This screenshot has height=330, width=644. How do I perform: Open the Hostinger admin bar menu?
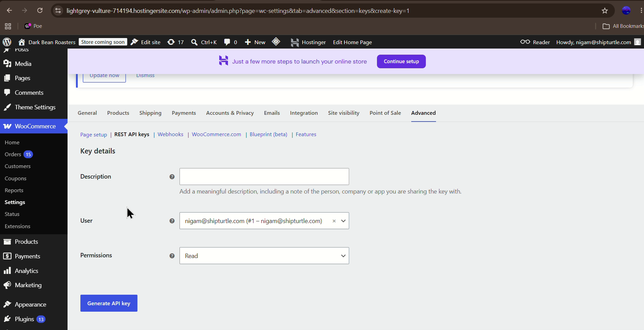tap(308, 42)
